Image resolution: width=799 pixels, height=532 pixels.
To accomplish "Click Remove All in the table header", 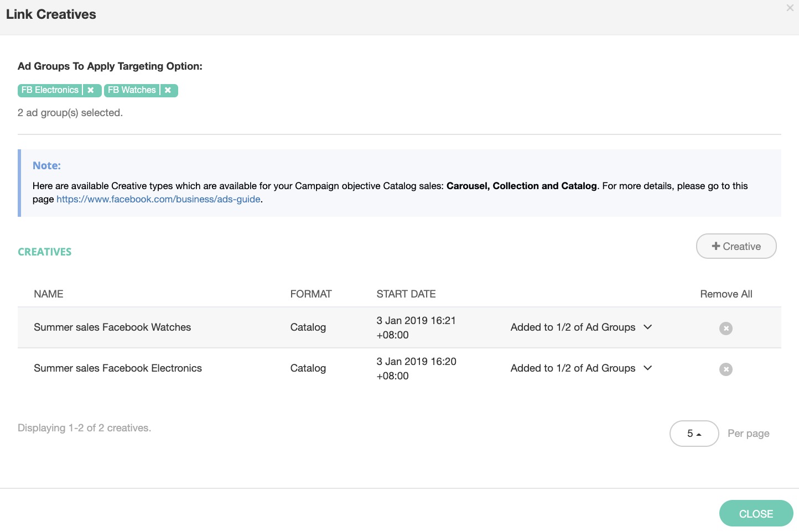I will click(x=726, y=294).
